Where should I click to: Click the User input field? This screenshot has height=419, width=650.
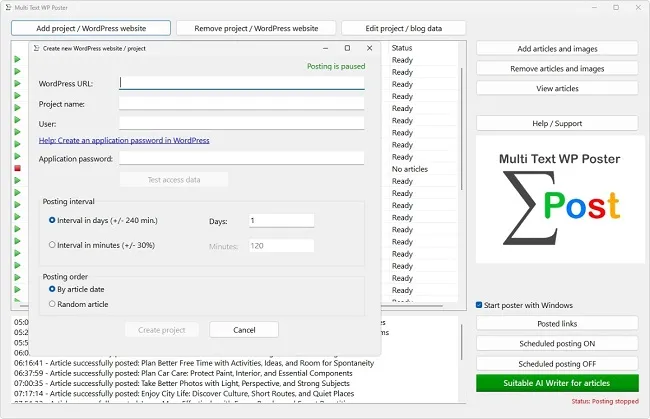click(x=242, y=124)
